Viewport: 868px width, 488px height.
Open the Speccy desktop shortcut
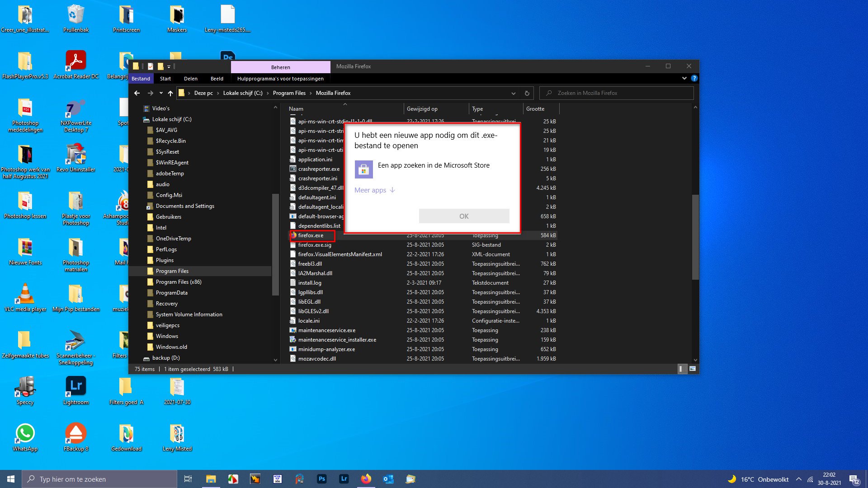tap(25, 391)
